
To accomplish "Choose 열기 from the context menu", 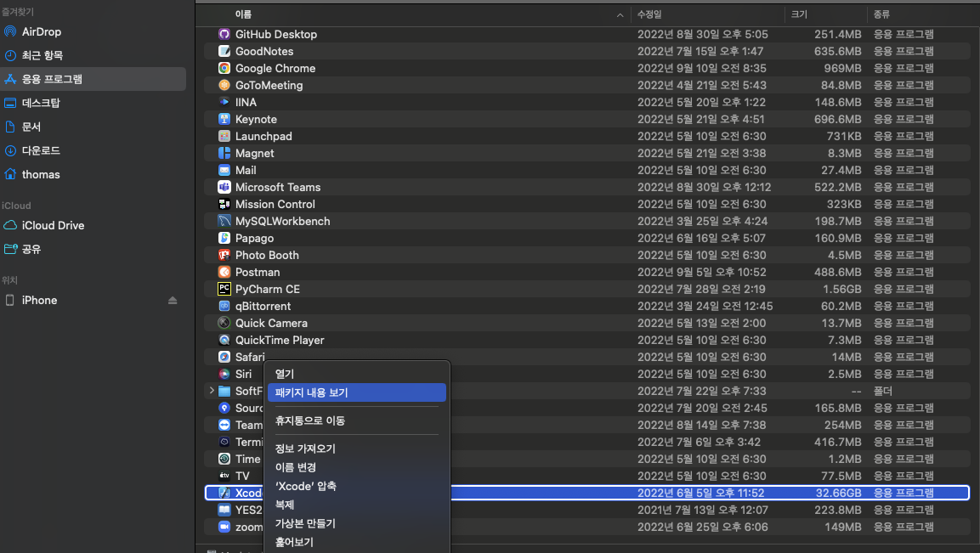I will pos(356,374).
